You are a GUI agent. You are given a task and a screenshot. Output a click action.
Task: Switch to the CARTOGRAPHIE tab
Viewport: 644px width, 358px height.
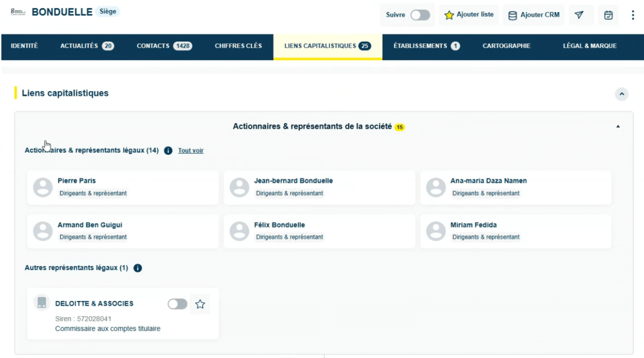tap(507, 46)
